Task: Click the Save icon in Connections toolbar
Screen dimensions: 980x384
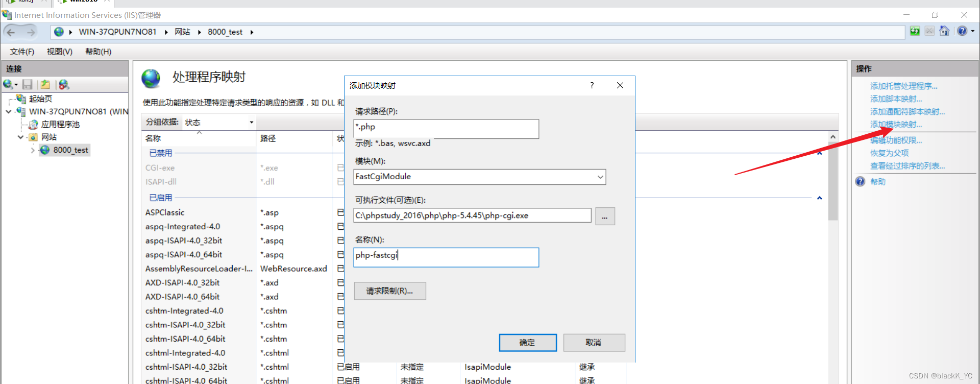Action: pyautogui.click(x=28, y=84)
